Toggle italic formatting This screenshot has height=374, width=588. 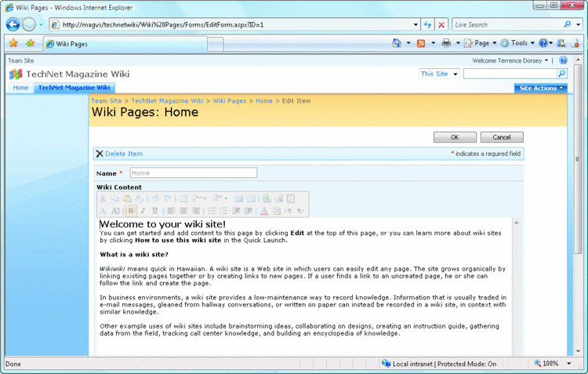pos(143,211)
